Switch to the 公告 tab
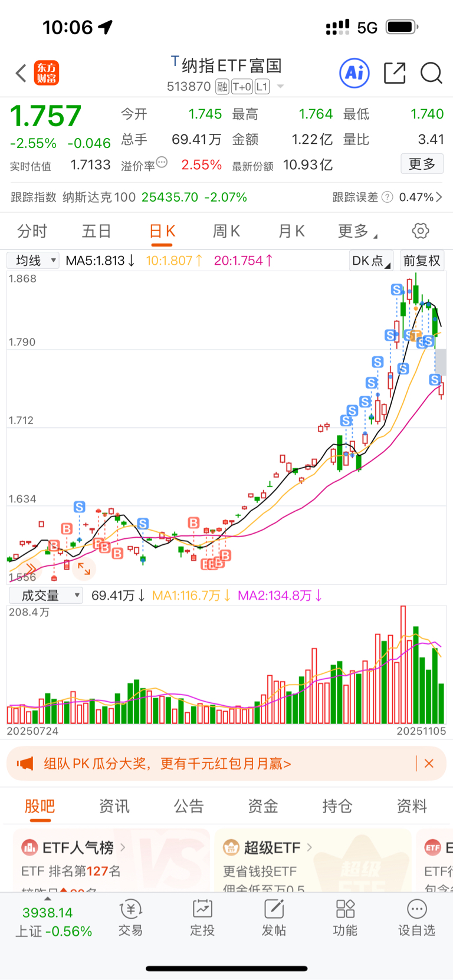The height and width of the screenshot is (980, 453). (x=189, y=806)
